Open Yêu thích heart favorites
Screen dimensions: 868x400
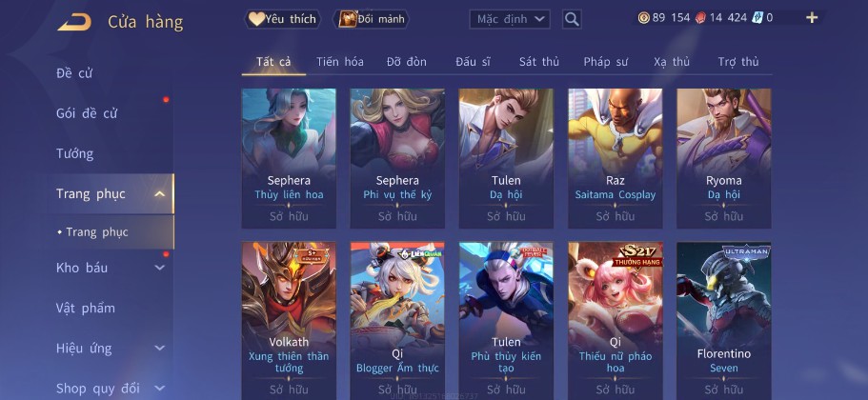tap(282, 19)
